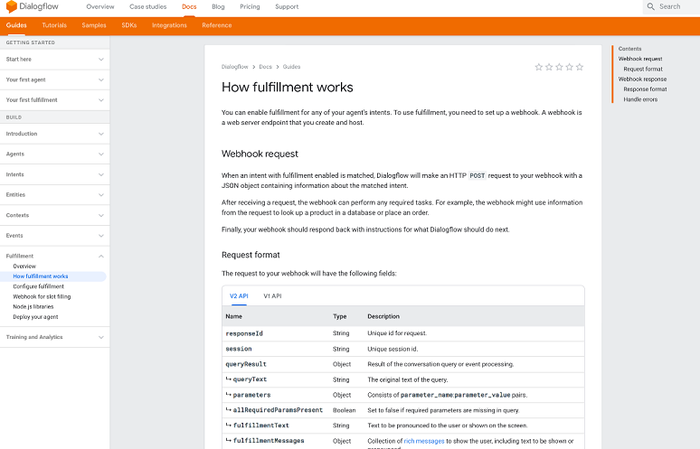
Task: Click the search magnifier icon
Action: [x=650, y=7]
